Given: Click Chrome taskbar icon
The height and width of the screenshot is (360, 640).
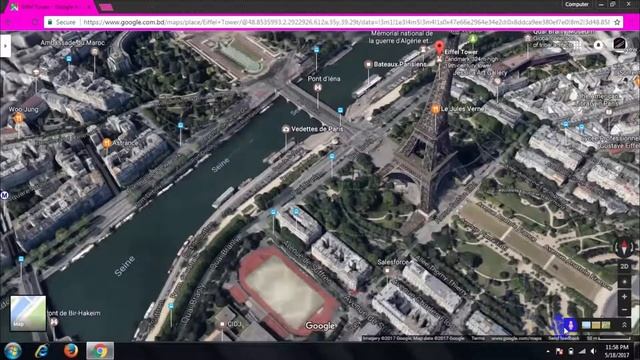Looking at the screenshot, I should tap(100, 351).
